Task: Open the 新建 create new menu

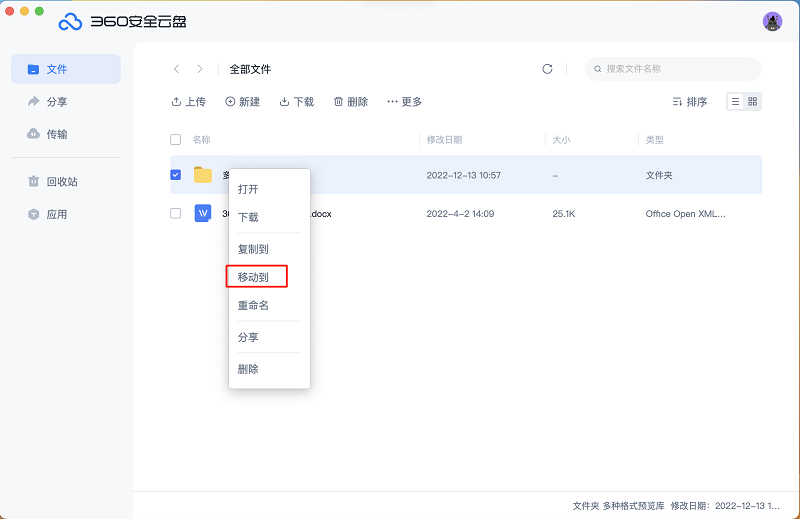Action: (x=242, y=102)
